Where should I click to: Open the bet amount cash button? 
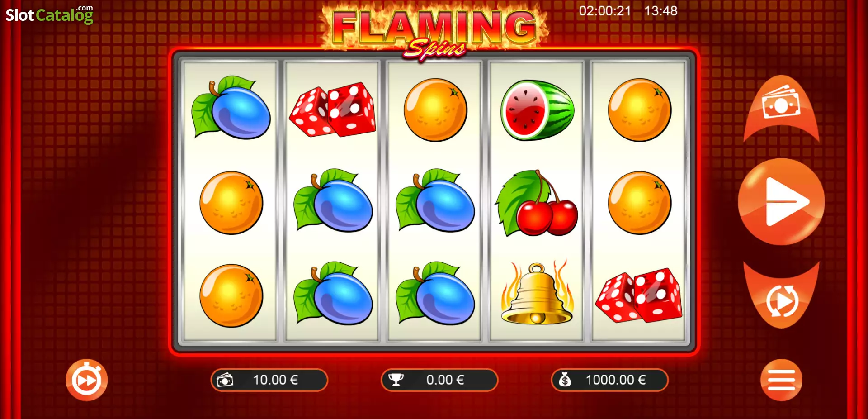pos(781,109)
